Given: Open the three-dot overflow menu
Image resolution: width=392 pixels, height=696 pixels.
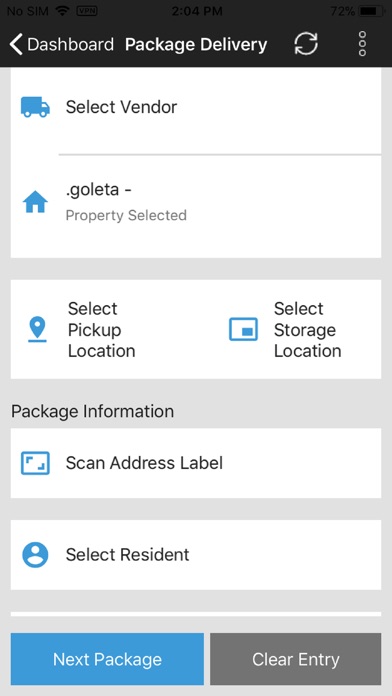Looking at the screenshot, I should (x=362, y=44).
